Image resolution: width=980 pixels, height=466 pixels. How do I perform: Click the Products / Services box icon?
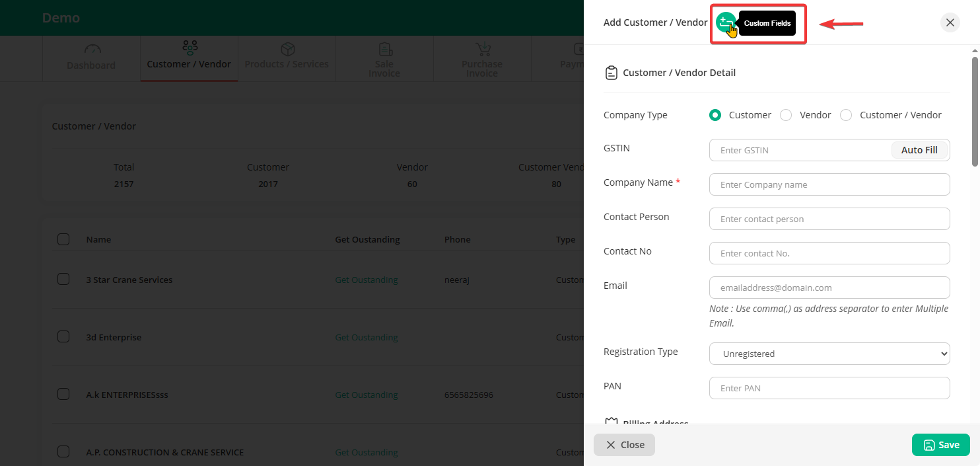(287, 50)
